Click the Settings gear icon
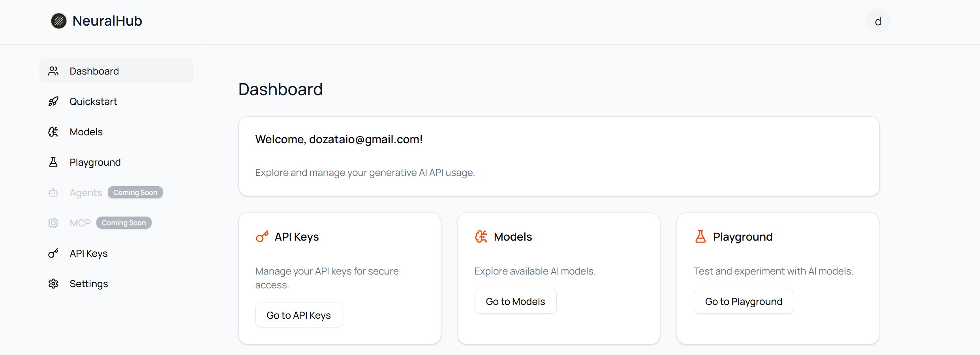980x355 pixels. (53, 284)
